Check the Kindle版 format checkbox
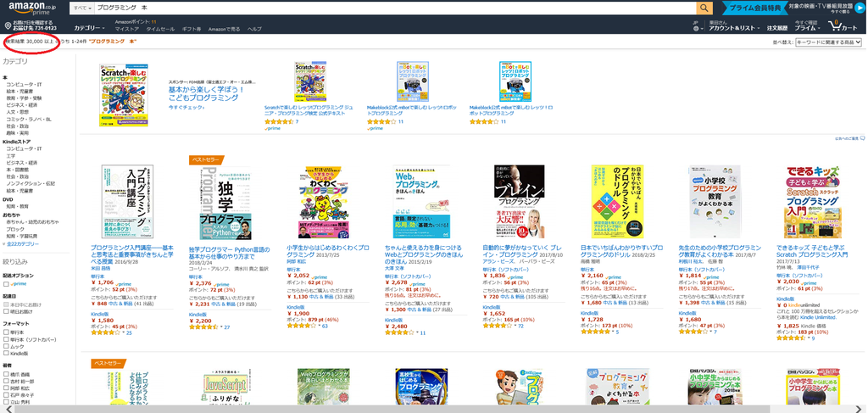The height and width of the screenshot is (413, 868). (x=6, y=353)
